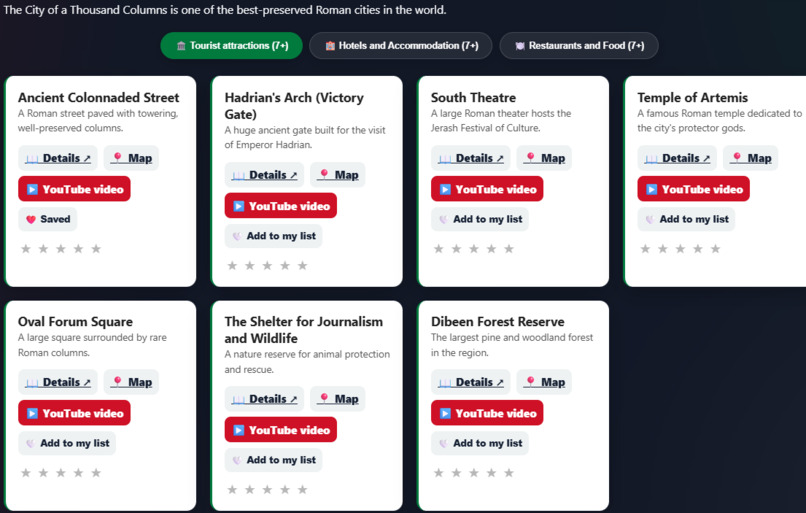
Task: Open Details for Temple of Artemis
Action: [677, 158]
